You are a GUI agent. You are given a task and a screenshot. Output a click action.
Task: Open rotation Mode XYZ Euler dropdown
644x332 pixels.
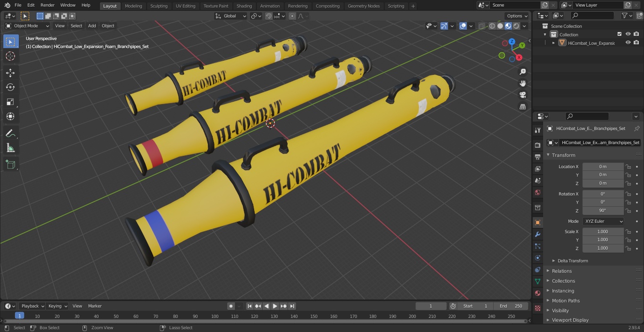click(x=603, y=221)
